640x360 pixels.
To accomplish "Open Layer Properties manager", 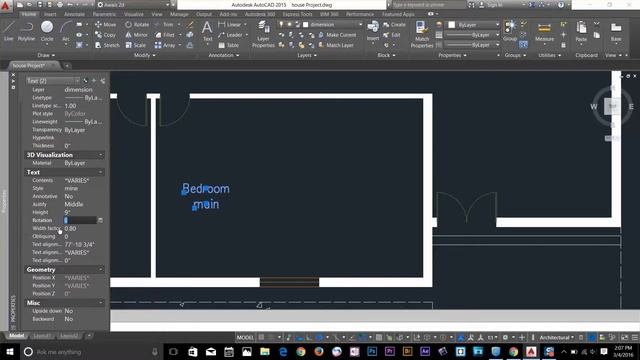I will pos(263,34).
